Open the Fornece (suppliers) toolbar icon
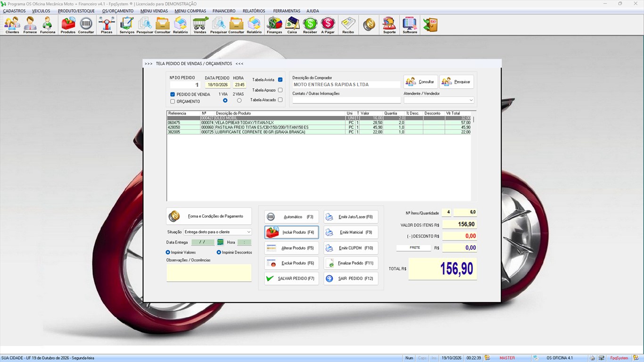Image resolution: width=644 pixels, height=362 pixels. coord(30,25)
